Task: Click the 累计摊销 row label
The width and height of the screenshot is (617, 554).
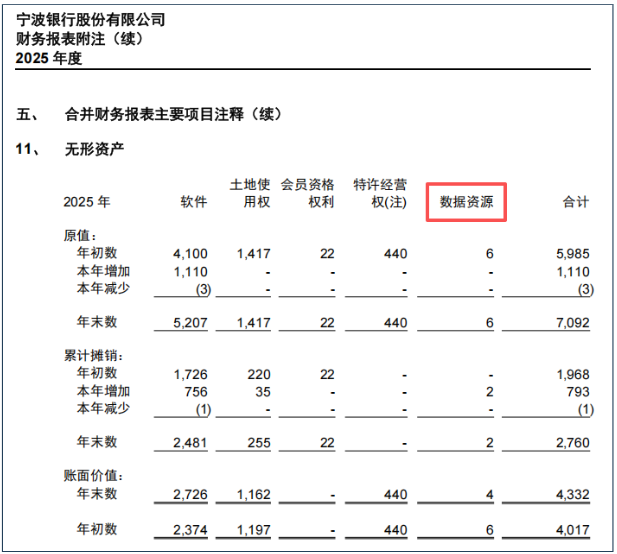Action: [93, 356]
